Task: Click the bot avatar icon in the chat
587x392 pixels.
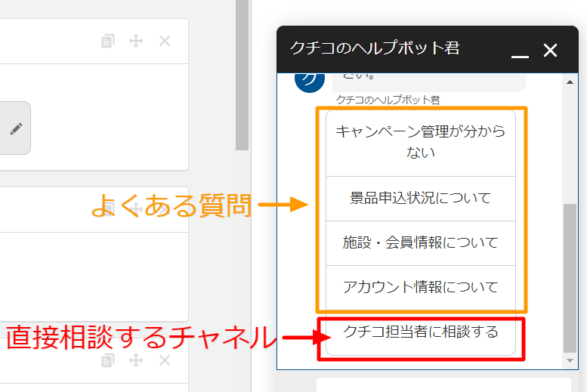Action: pyautogui.click(x=310, y=79)
